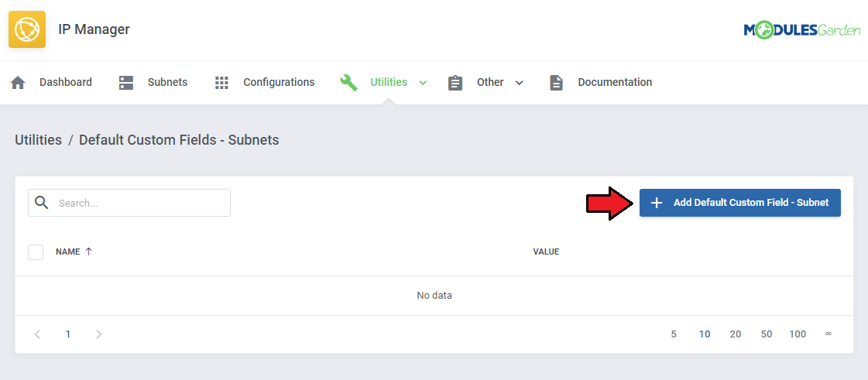
Task: Sort by NAME column header
Action: [68, 252]
